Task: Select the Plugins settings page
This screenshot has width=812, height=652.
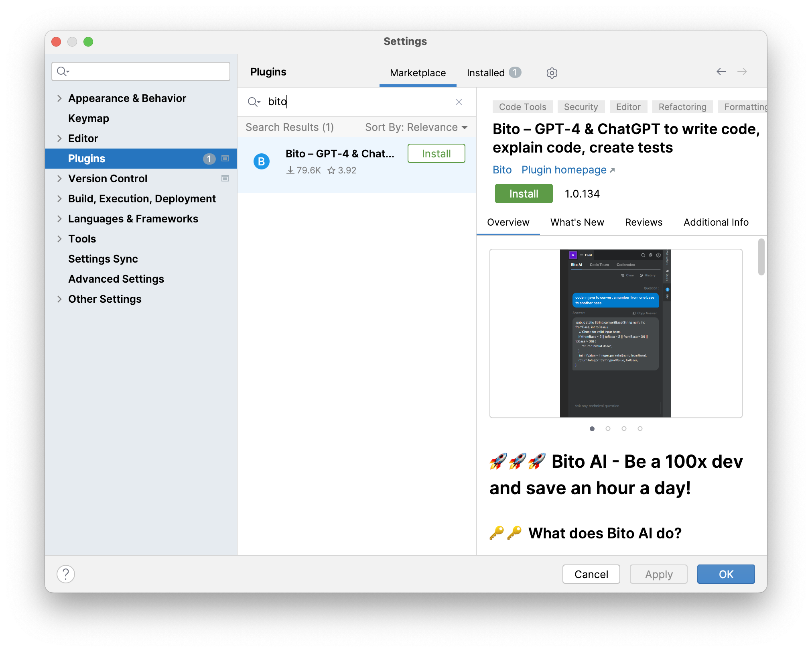Action: (x=141, y=159)
